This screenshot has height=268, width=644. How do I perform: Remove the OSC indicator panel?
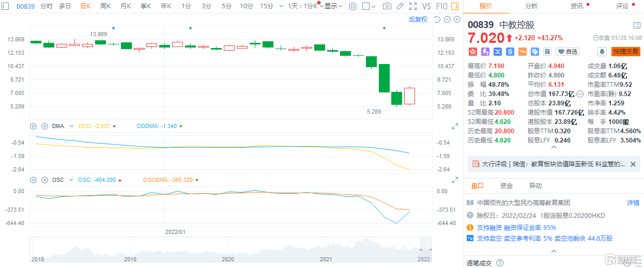[44, 180]
